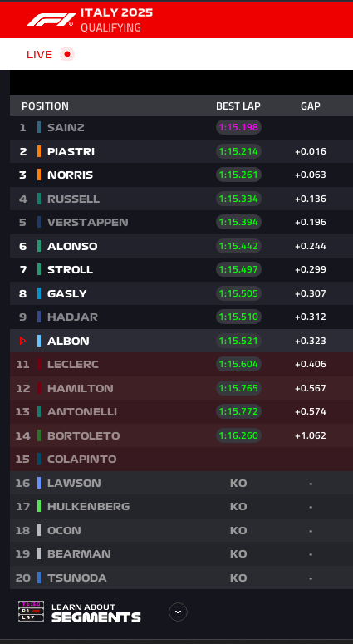Select the Norris row
Screen dimensions: 353x644
tap(181, 175)
